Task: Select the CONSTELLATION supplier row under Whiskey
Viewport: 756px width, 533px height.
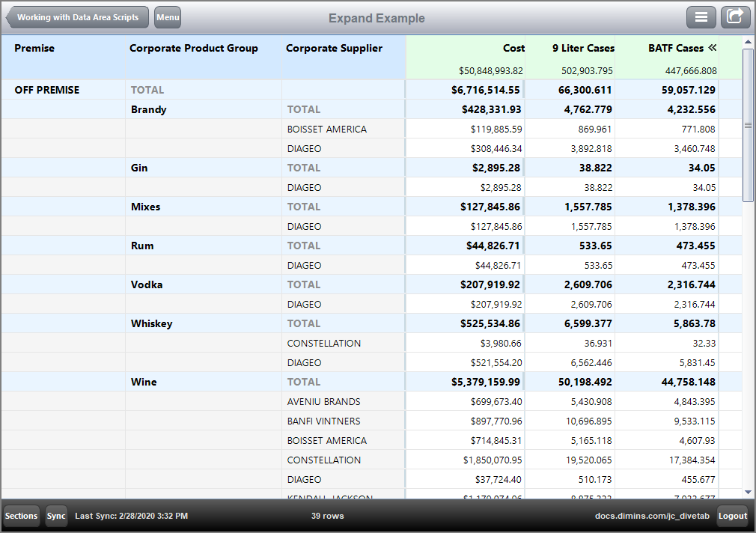Action: (318, 343)
